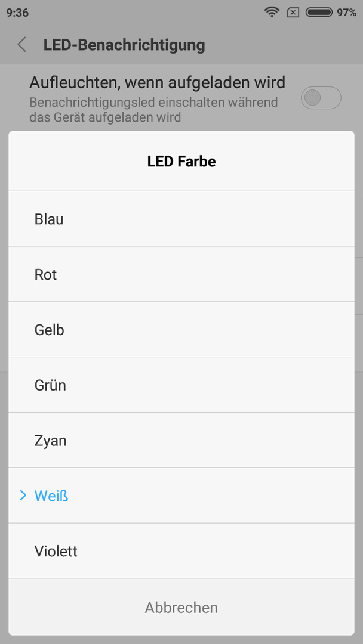
Task: Tap the Benachrichtigungsled description text
Action: pyautogui.click(x=154, y=110)
